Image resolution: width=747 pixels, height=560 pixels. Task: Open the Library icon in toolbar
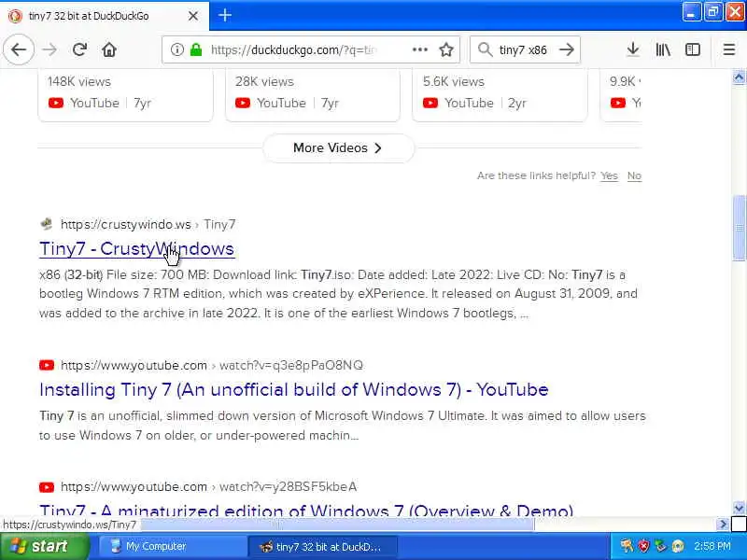point(663,49)
